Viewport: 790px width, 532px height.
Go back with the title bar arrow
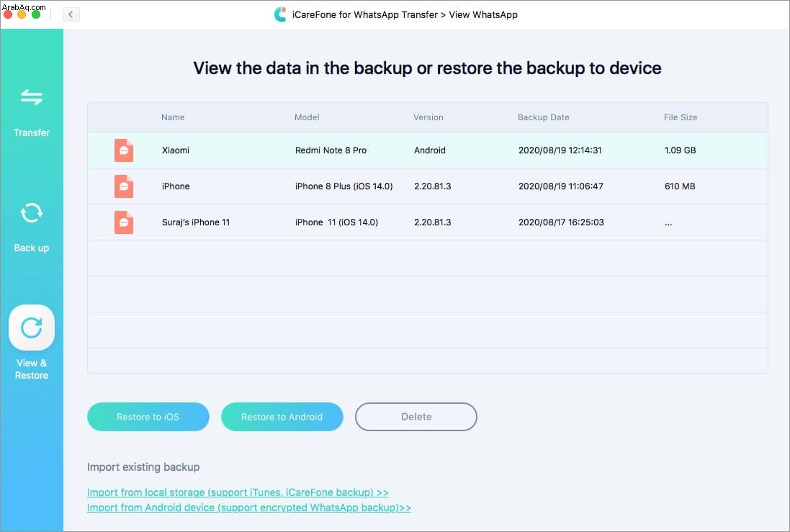71,14
